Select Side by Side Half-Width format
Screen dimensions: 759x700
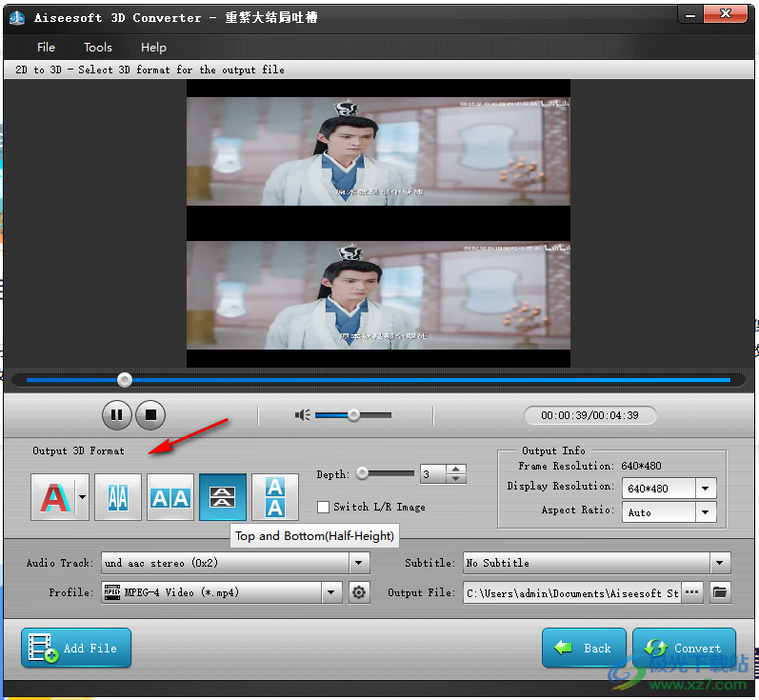118,497
